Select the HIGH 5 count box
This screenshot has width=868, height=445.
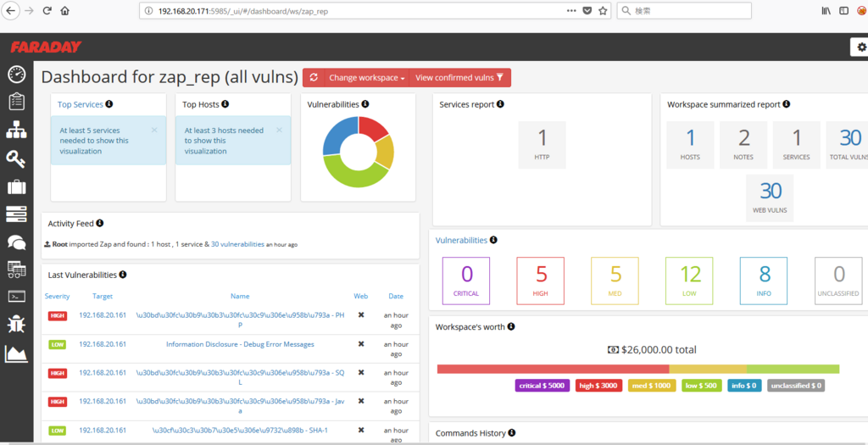pyautogui.click(x=540, y=281)
